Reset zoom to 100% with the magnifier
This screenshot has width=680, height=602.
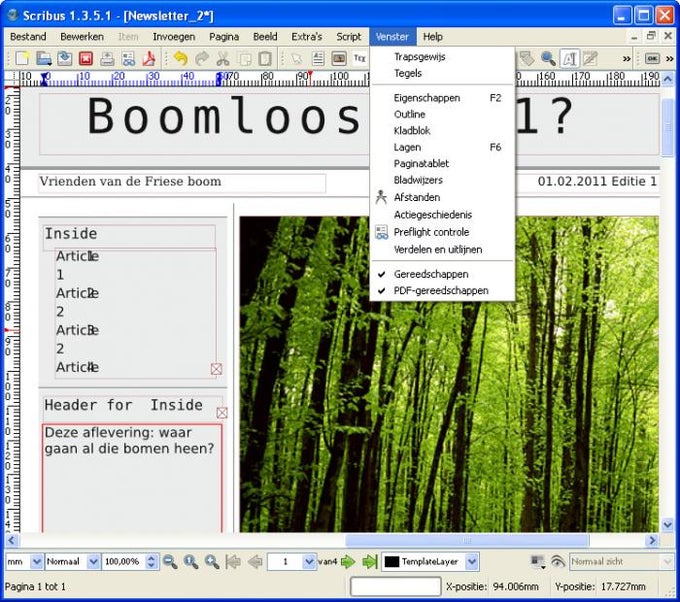(x=191, y=561)
